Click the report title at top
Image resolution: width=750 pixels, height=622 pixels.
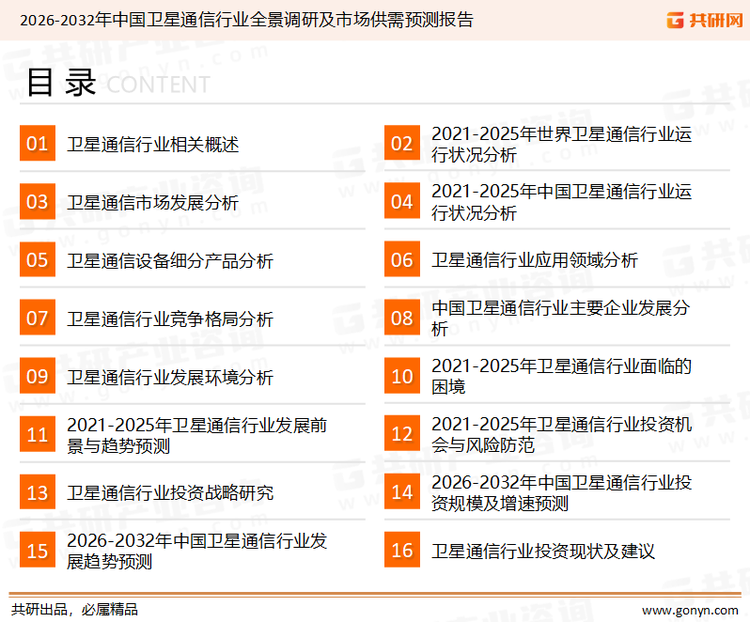click(246, 19)
